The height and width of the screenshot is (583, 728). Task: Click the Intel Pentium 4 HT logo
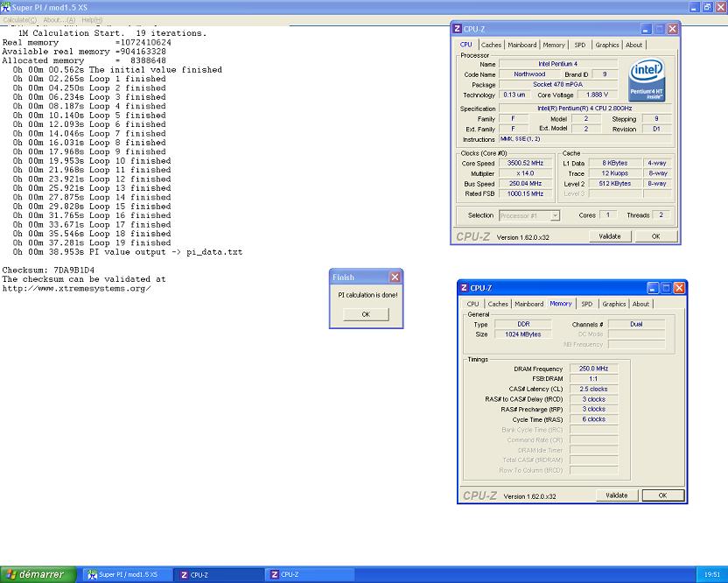pyautogui.click(x=647, y=80)
